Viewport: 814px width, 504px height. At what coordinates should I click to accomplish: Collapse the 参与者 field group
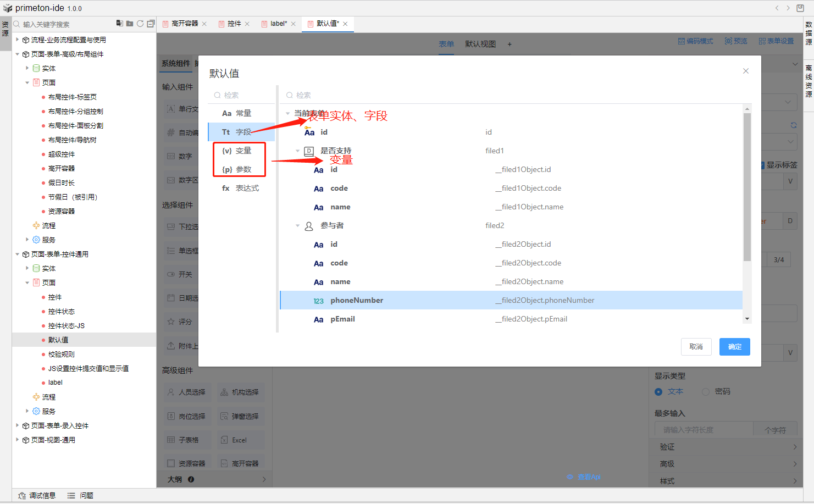(x=298, y=225)
